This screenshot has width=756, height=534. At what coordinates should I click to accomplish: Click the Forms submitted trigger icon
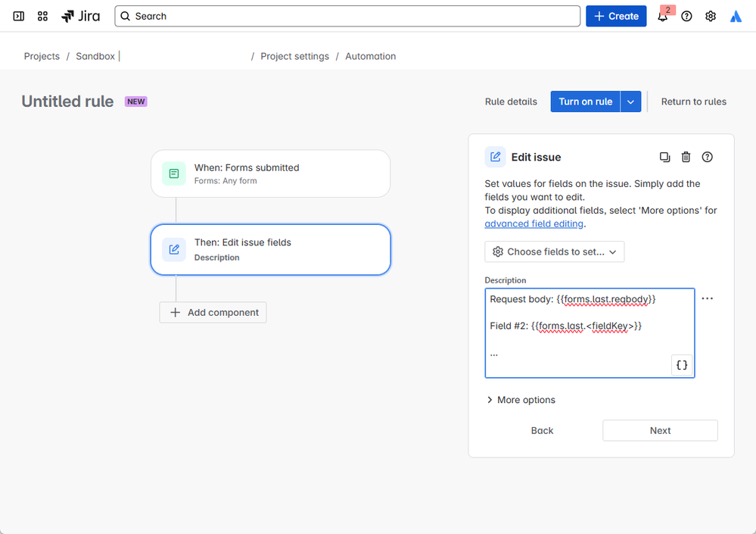coord(174,173)
